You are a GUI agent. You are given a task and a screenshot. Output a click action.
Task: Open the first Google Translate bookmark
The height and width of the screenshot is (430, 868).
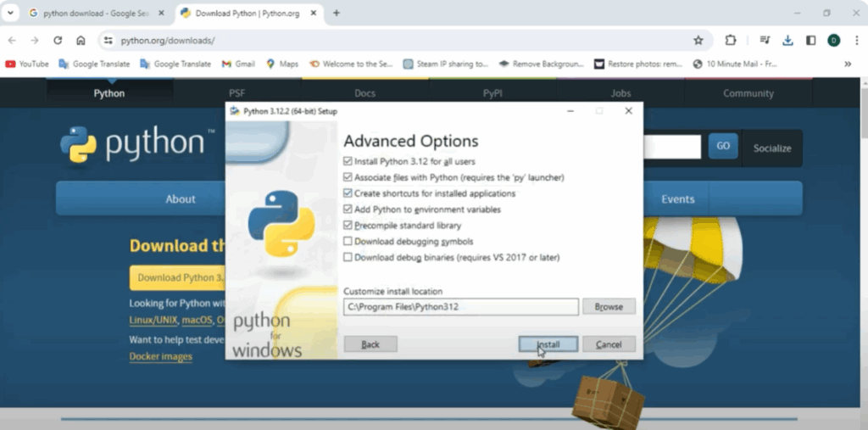coord(94,64)
